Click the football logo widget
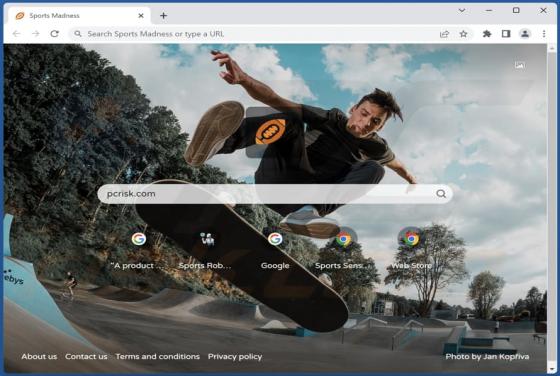This screenshot has width=560, height=376. tap(270, 132)
